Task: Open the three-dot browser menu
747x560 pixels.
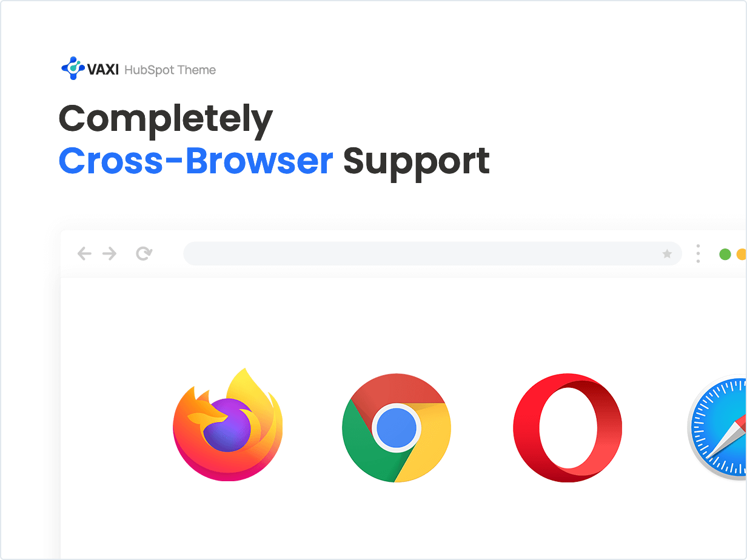Action: [x=698, y=253]
